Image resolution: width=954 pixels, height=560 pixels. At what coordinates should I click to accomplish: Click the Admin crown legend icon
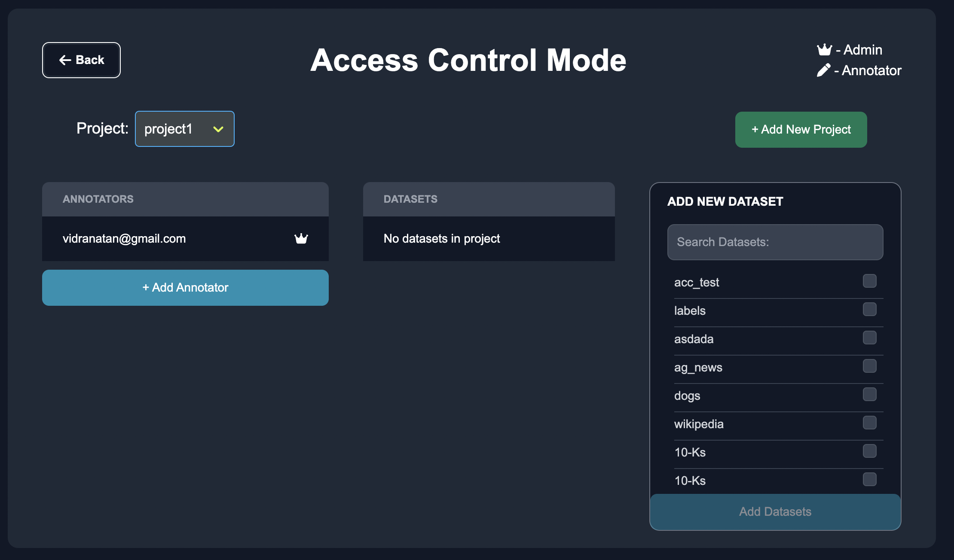tap(824, 50)
